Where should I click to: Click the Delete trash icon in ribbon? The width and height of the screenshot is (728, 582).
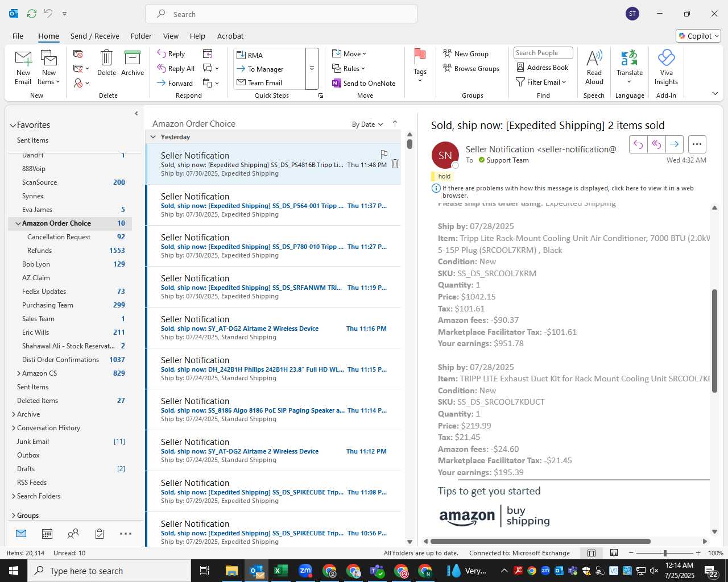click(x=106, y=63)
